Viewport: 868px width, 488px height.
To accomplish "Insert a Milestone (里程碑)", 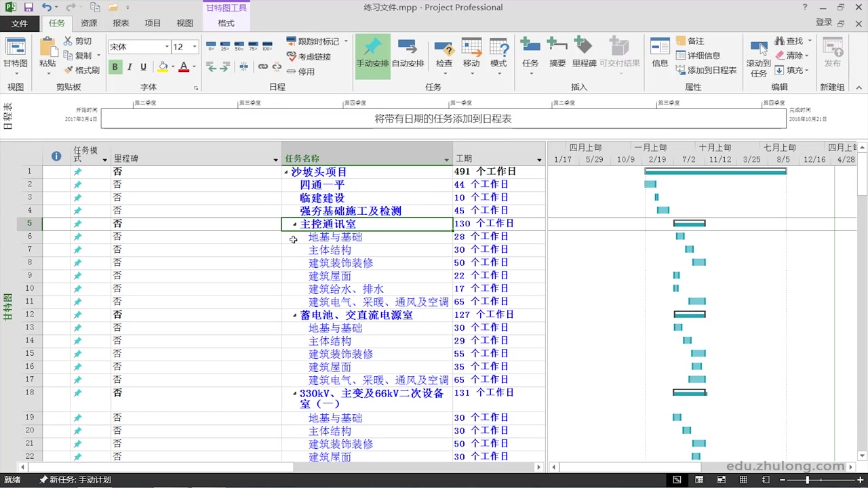I will [584, 53].
